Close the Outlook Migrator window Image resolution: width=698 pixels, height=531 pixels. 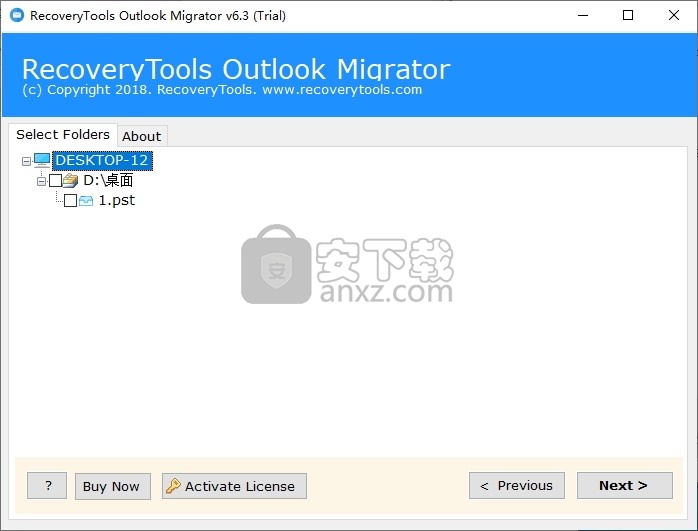pos(674,15)
